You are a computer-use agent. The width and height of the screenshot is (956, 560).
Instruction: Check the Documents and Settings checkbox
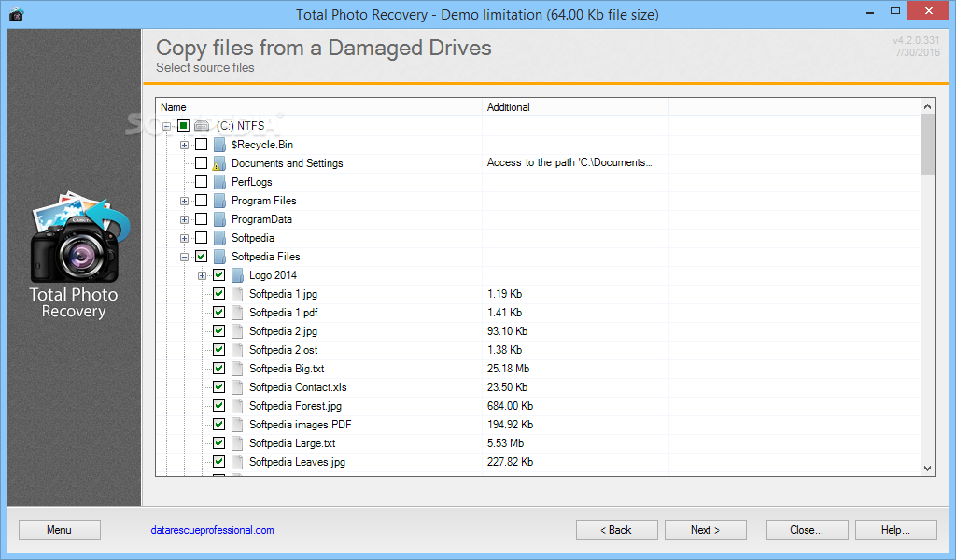click(x=202, y=162)
